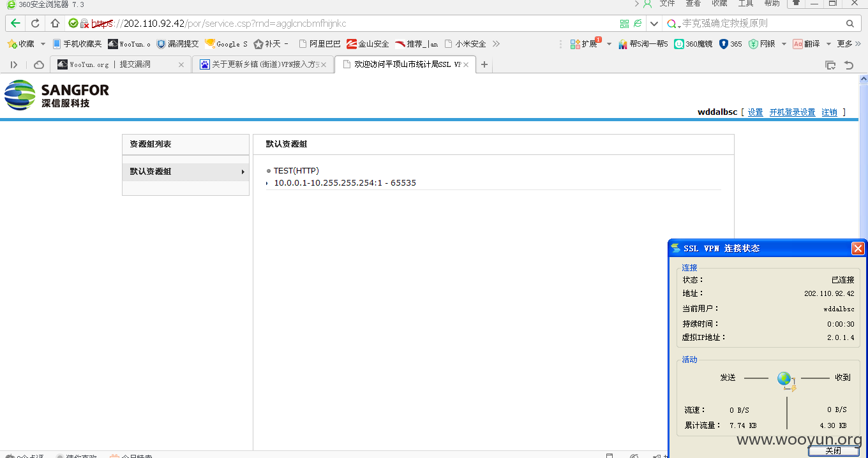This screenshot has width=868, height=458.
Task: Open the 帮助 menu
Action: 772,3
